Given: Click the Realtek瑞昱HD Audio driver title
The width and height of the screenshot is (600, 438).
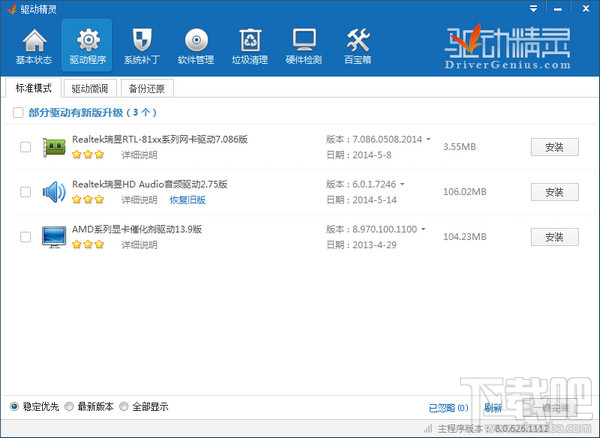Looking at the screenshot, I should point(150,184).
